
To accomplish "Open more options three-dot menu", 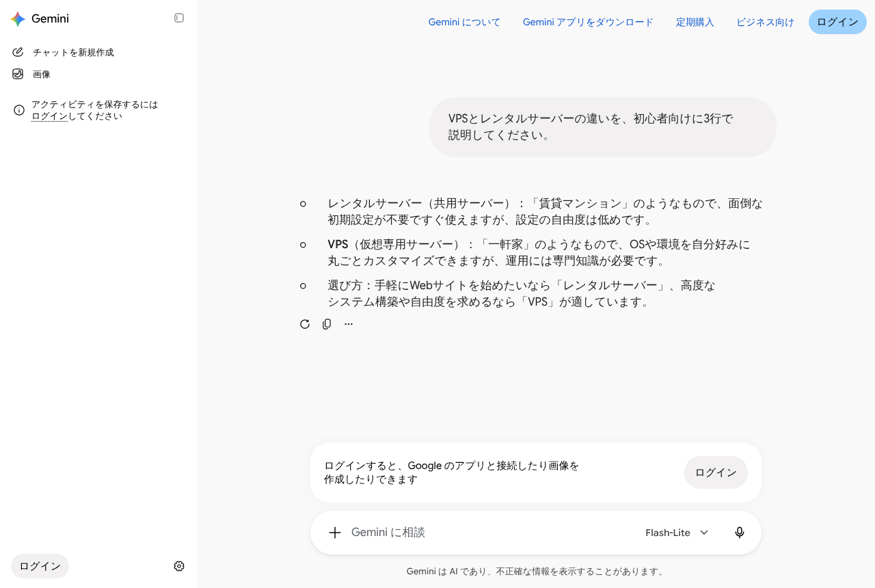I will pos(349,324).
